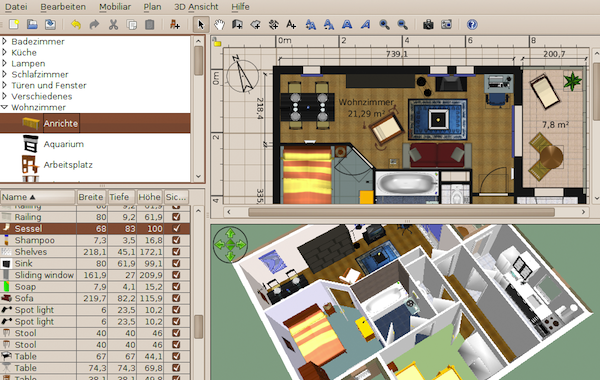The image size is (600, 380).
Task: Toggle visibility checkbox for Shampoo
Action: tap(176, 240)
